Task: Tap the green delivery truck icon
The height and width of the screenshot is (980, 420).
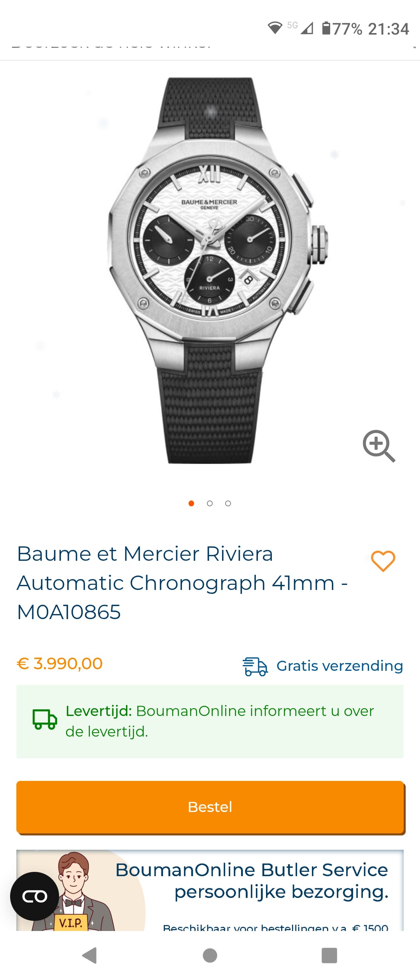Action: click(45, 719)
